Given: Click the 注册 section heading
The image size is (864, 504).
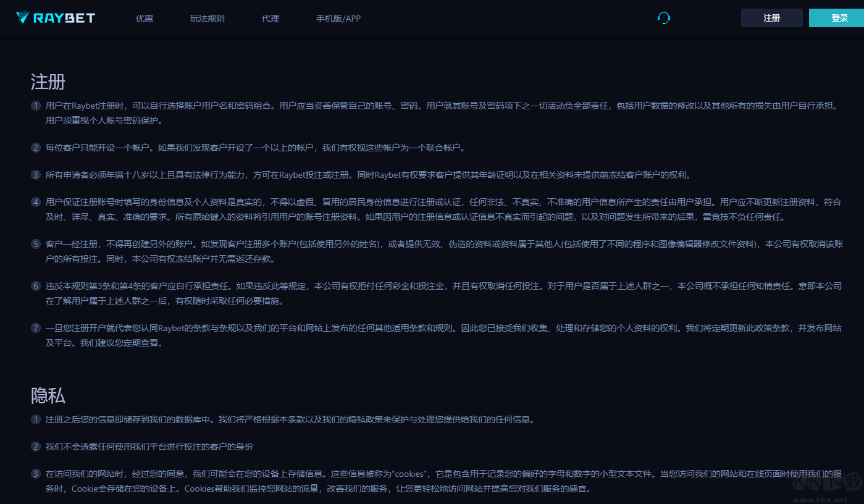Looking at the screenshot, I should (x=48, y=81).
